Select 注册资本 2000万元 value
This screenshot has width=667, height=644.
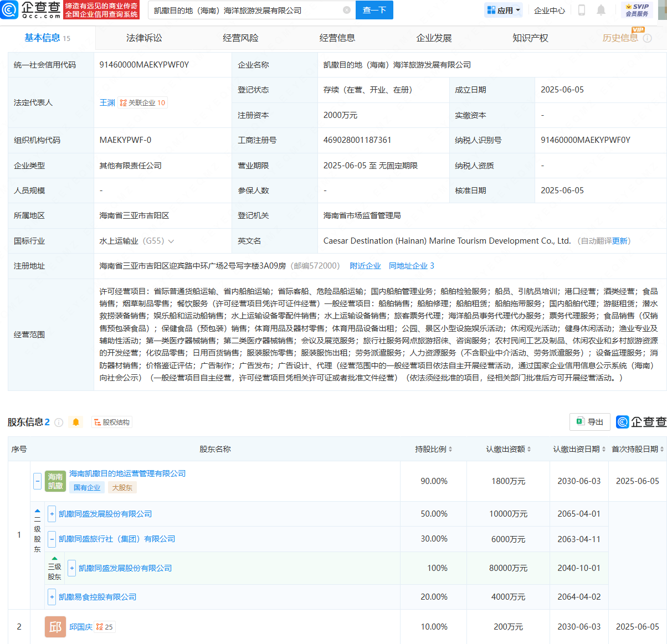[x=340, y=115]
